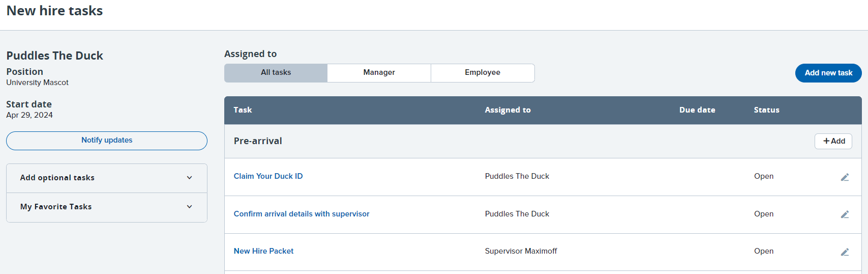Edit the Claim Your Duck ID task
The width and height of the screenshot is (868, 274).
pos(845,177)
